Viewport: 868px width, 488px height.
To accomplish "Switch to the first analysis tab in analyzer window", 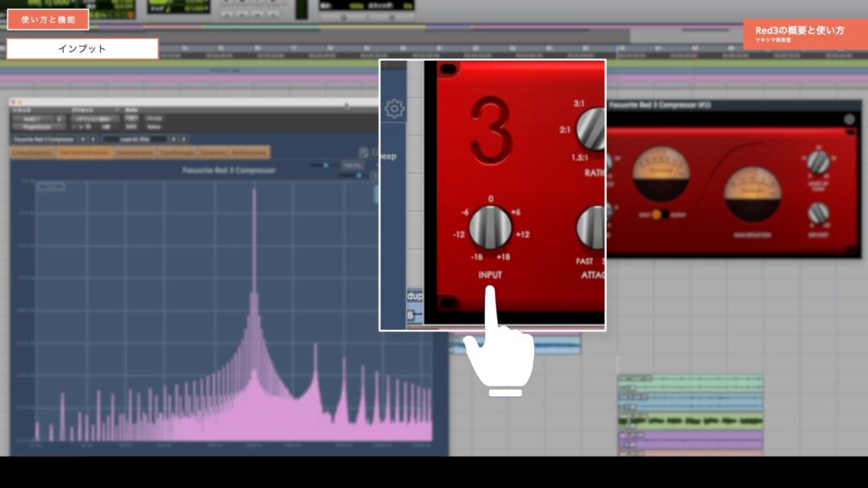I will click(33, 152).
